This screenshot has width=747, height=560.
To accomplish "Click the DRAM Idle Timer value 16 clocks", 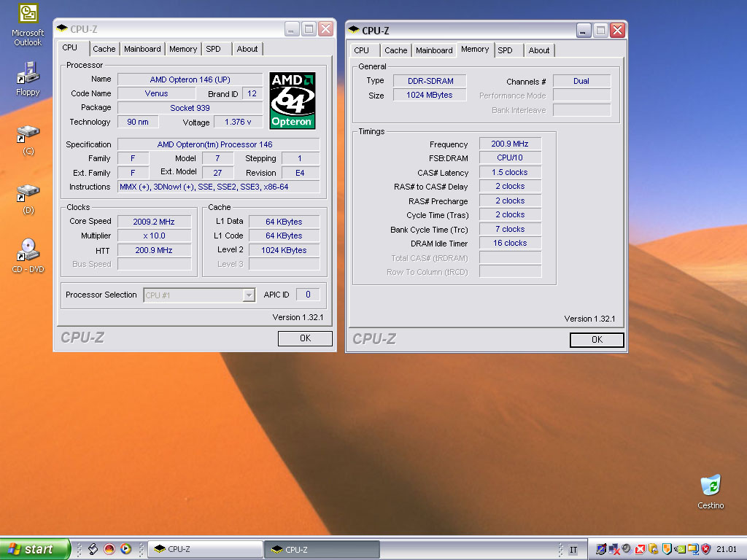I will coord(510,243).
